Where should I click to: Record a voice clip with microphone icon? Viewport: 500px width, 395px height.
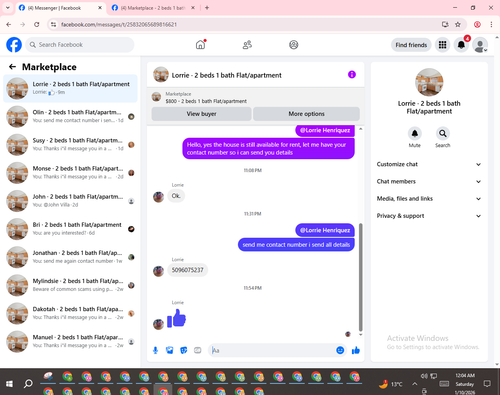point(155,350)
